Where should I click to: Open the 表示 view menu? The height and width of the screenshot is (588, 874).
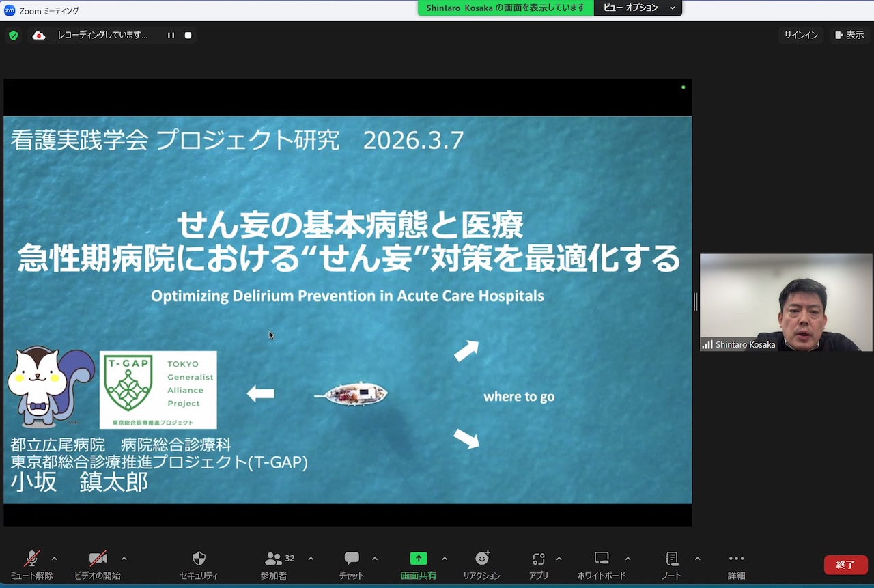[x=849, y=35]
